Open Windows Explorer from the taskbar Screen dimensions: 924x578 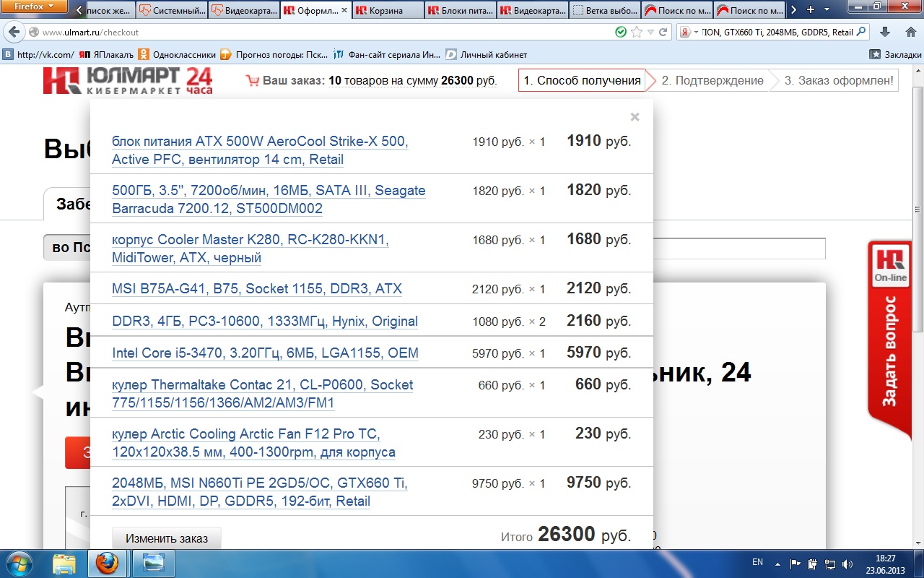(x=64, y=563)
